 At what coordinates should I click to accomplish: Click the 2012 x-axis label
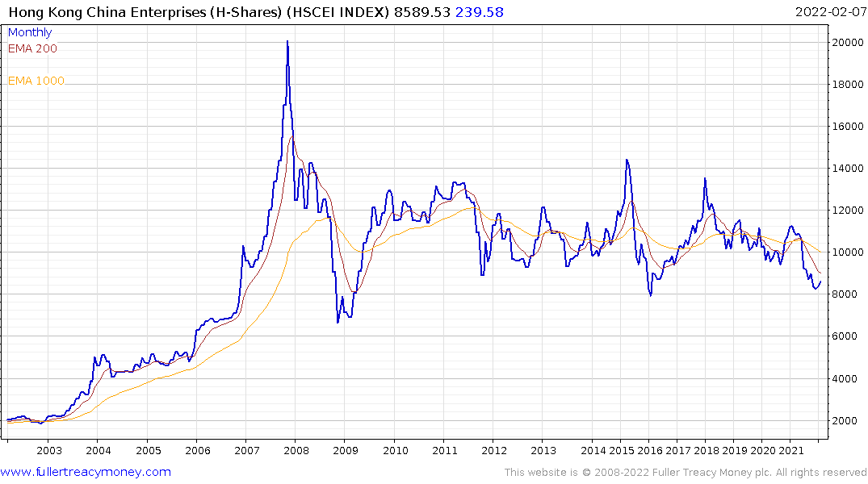pos(494,451)
